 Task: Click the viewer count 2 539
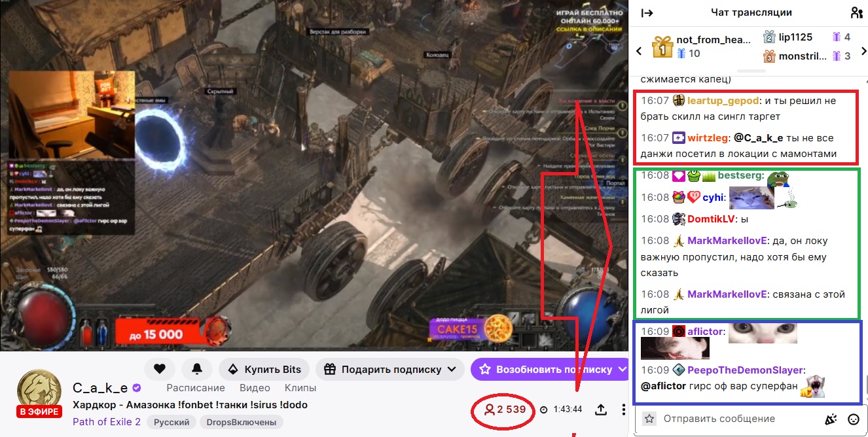tap(505, 410)
